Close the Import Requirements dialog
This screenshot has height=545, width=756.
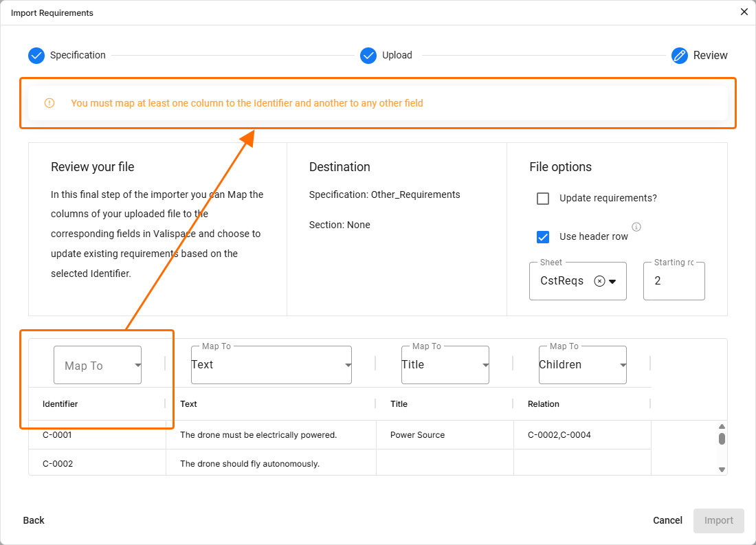point(744,12)
